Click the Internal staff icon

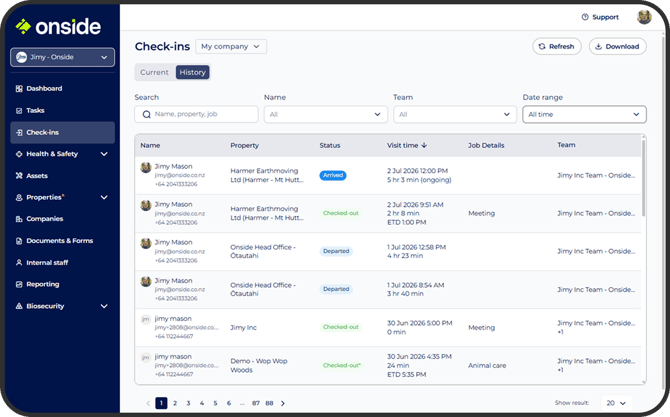(x=19, y=262)
